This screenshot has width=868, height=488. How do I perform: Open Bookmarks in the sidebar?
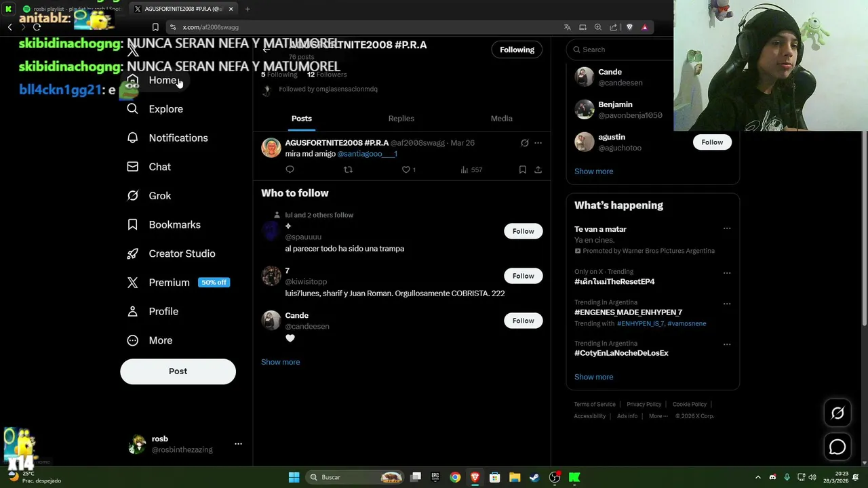pos(164,224)
